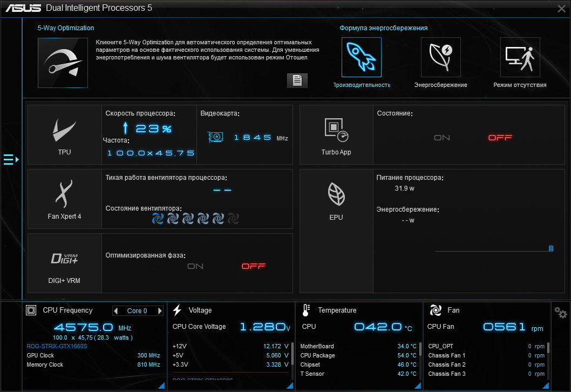Viewport: 571px width, 392px height.
Task: Switch to previous CPU core
Action: point(116,311)
